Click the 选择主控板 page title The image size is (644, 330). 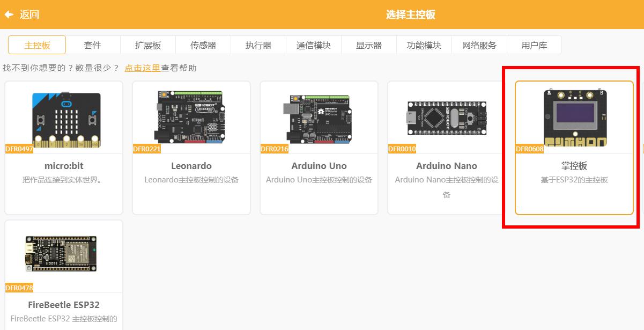[410, 14]
